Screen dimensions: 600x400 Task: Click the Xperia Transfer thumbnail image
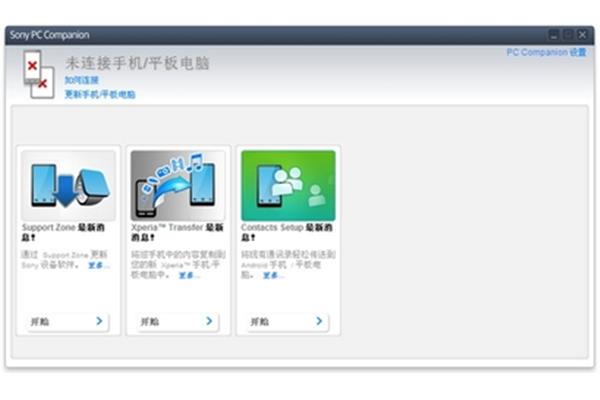point(178,185)
